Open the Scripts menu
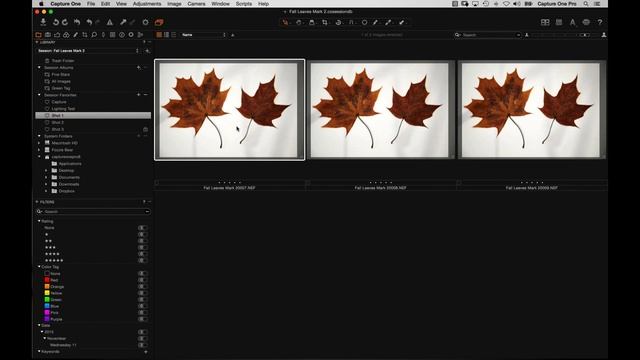 (244, 4)
